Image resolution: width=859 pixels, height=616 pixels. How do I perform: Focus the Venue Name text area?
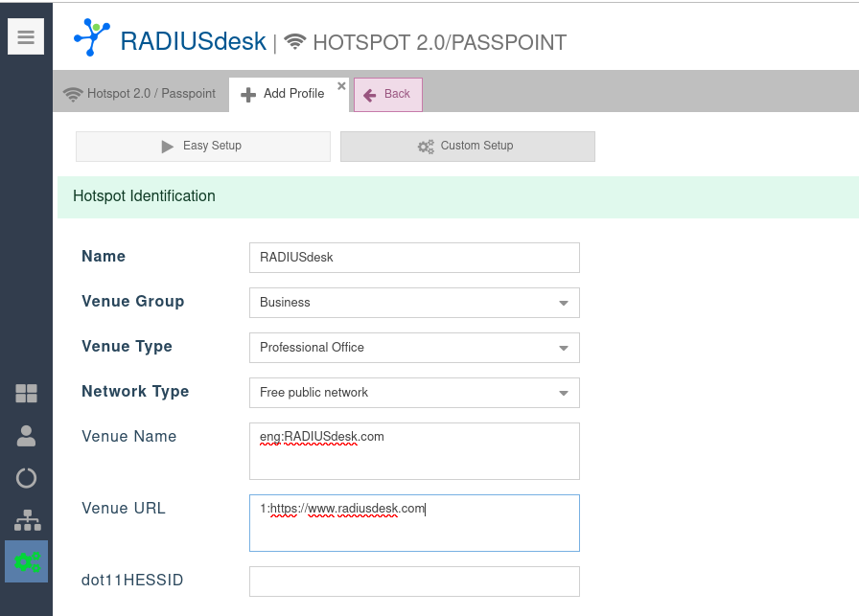coord(414,451)
